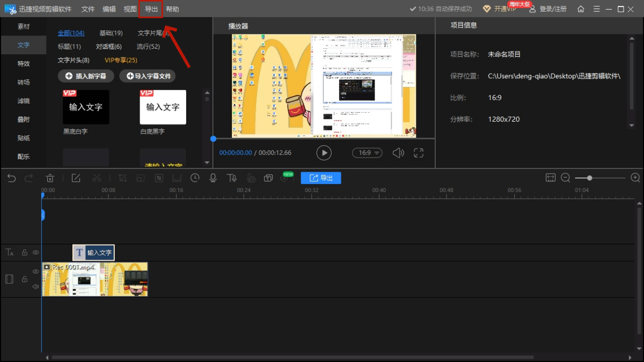
Task: Open the 文件 menu
Action: point(88,9)
